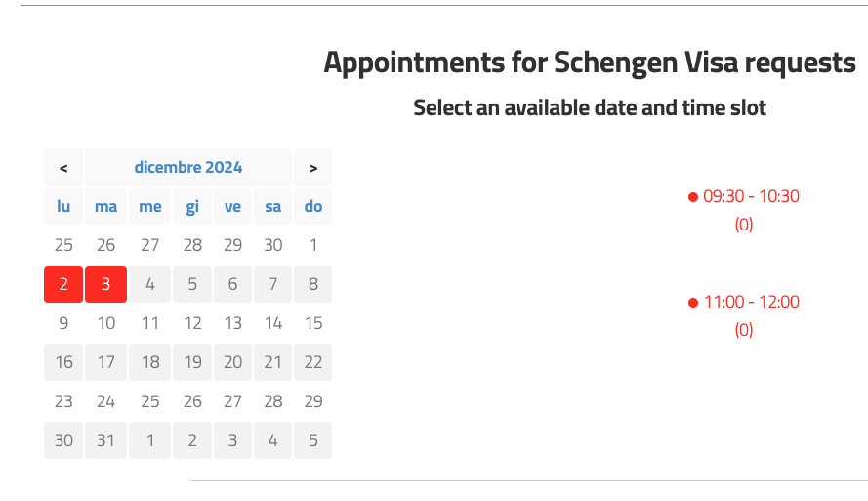The height and width of the screenshot is (501, 868).
Task: Select the red-highlighted date 2
Action: click(63, 284)
